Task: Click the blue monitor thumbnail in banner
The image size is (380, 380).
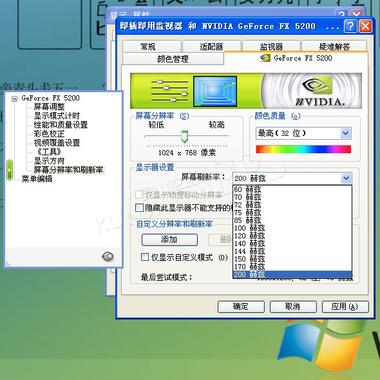Action: [x=215, y=91]
